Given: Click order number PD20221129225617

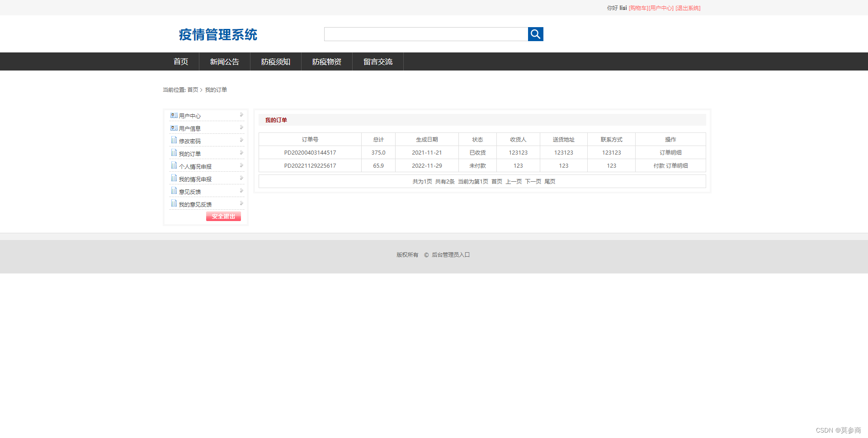Looking at the screenshot, I should (310, 166).
